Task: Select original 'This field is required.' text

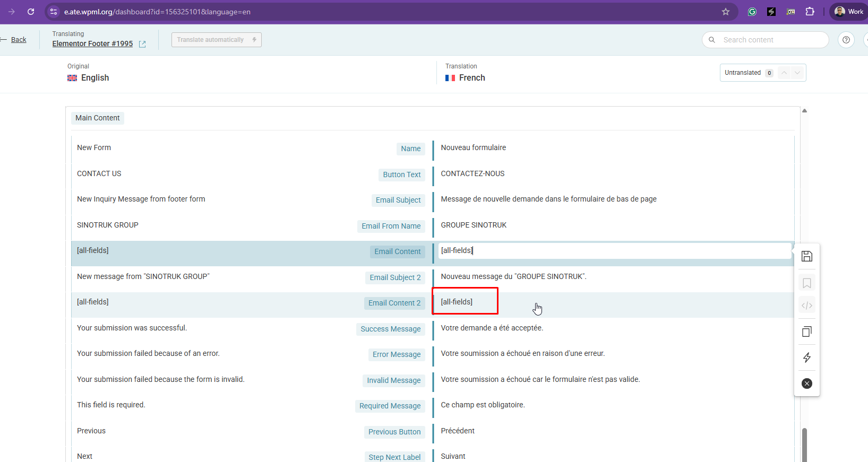Action: tap(111, 405)
